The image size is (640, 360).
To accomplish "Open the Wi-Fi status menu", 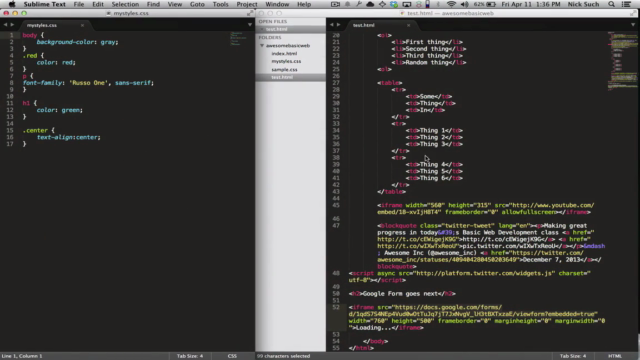I will (451, 4).
